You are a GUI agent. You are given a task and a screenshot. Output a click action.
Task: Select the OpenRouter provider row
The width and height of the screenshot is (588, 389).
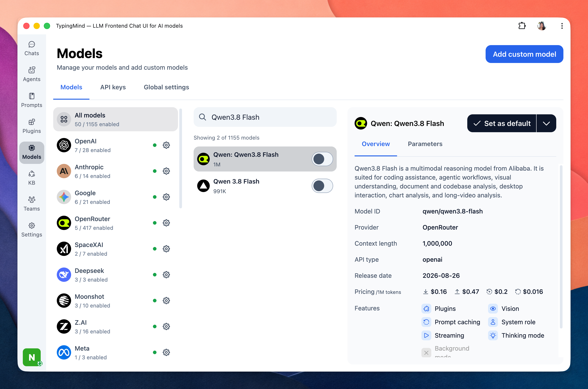pyautogui.click(x=115, y=223)
